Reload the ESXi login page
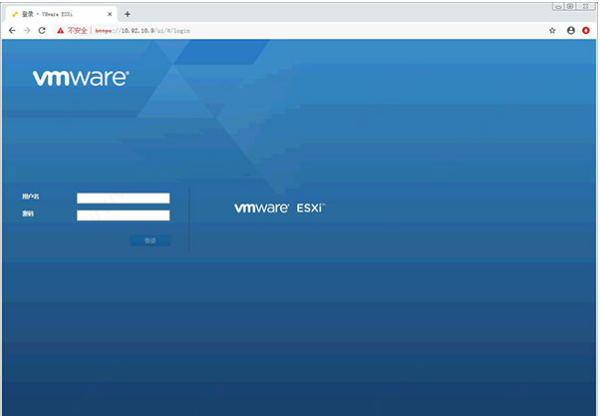 42,31
